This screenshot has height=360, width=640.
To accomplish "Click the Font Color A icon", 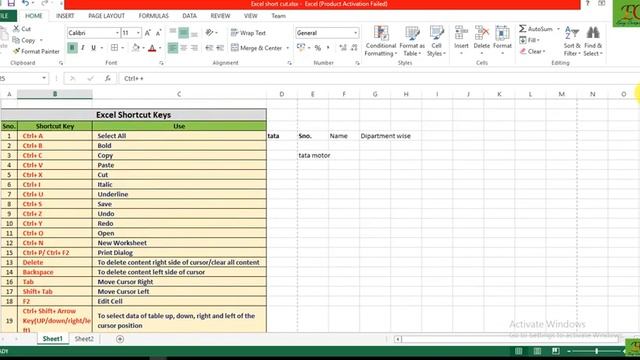I will pyautogui.click(x=152, y=48).
